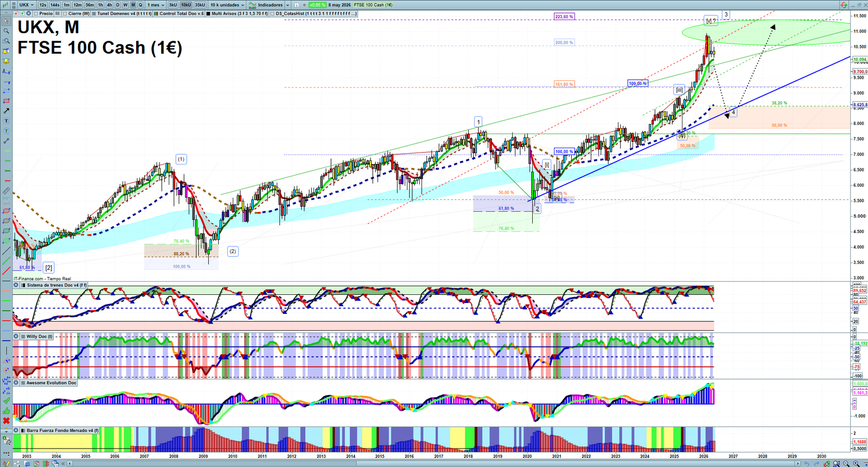Select the segment line drawing tool

(x=6, y=141)
